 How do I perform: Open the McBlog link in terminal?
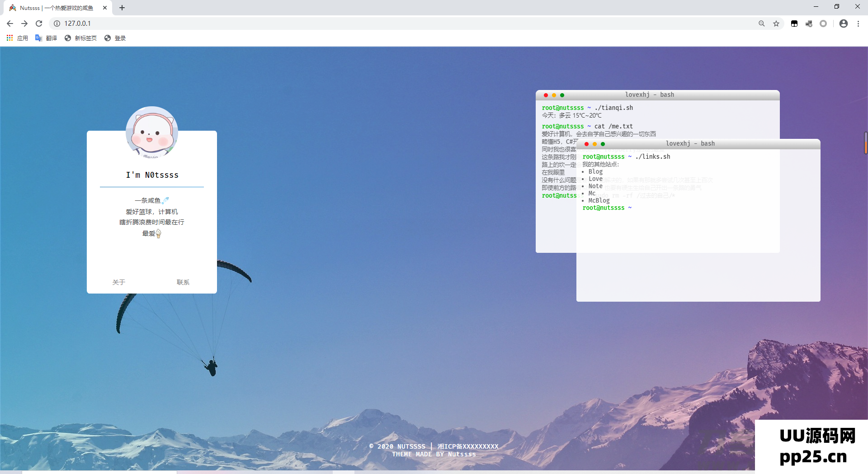click(599, 200)
